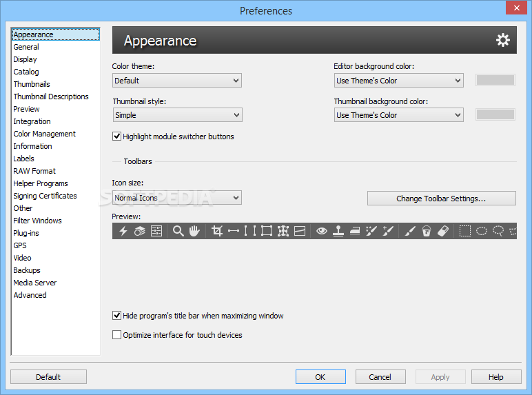Select the Eraser tool icon
Viewport: 532px width, 395px height.
[x=443, y=231]
